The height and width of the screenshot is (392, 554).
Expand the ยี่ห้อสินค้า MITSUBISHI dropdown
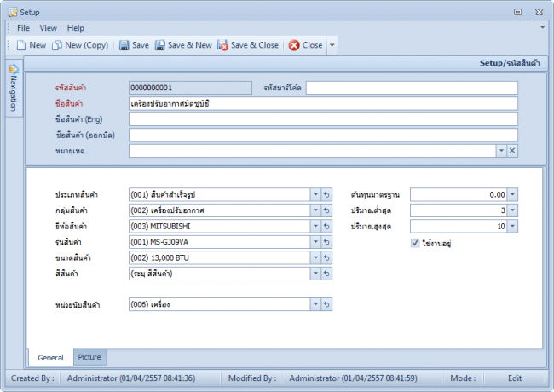315,226
